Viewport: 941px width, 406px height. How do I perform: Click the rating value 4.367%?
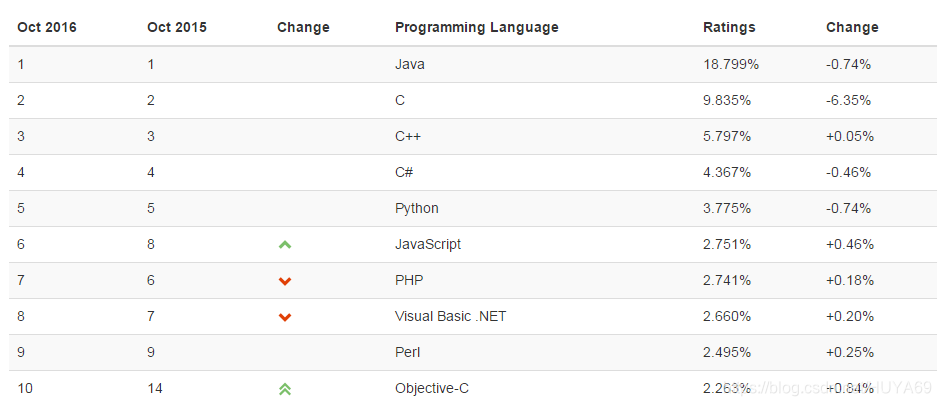(x=727, y=172)
